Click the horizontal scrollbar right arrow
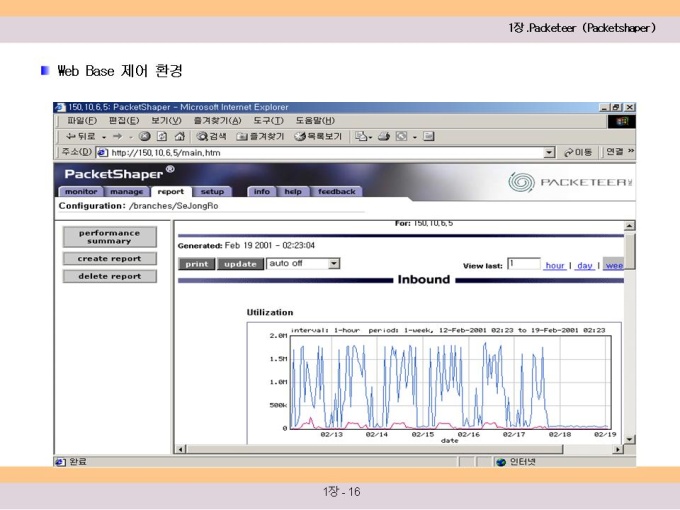Screen dimensions: 680x510 click(x=618, y=449)
